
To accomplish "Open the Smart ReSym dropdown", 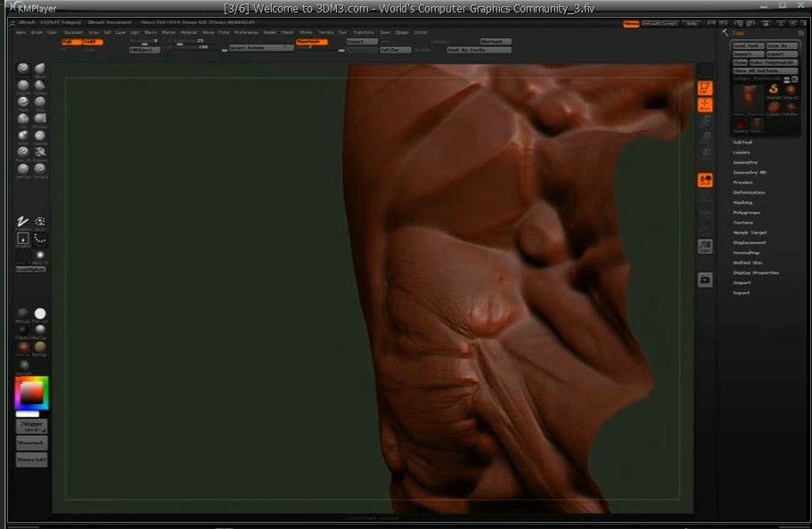I will point(261,47).
